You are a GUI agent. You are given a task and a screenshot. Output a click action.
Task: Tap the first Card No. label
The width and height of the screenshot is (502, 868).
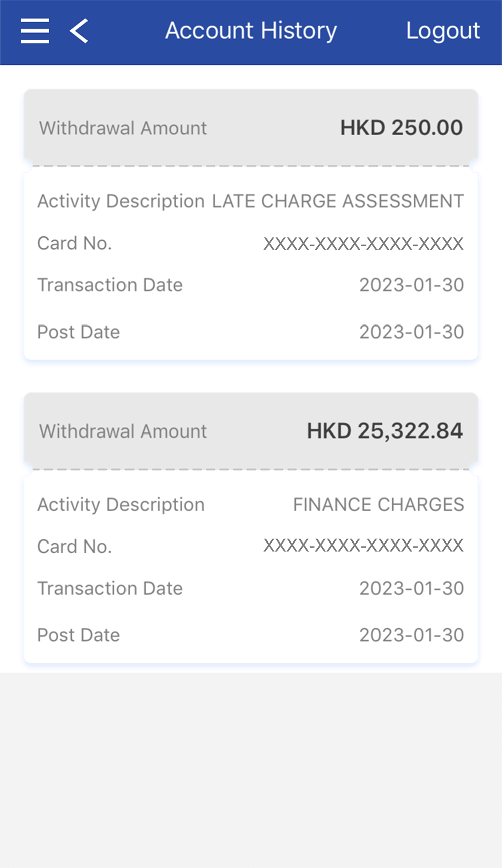(x=74, y=244)
